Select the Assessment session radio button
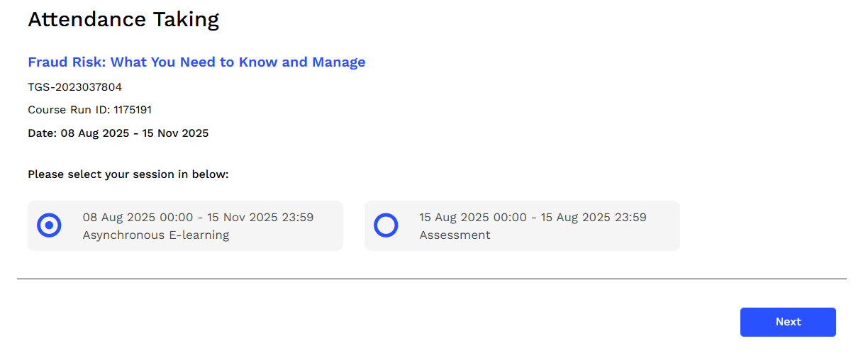Screen dimensions: 868x353 pyautogui.click(x=386, y=225)
